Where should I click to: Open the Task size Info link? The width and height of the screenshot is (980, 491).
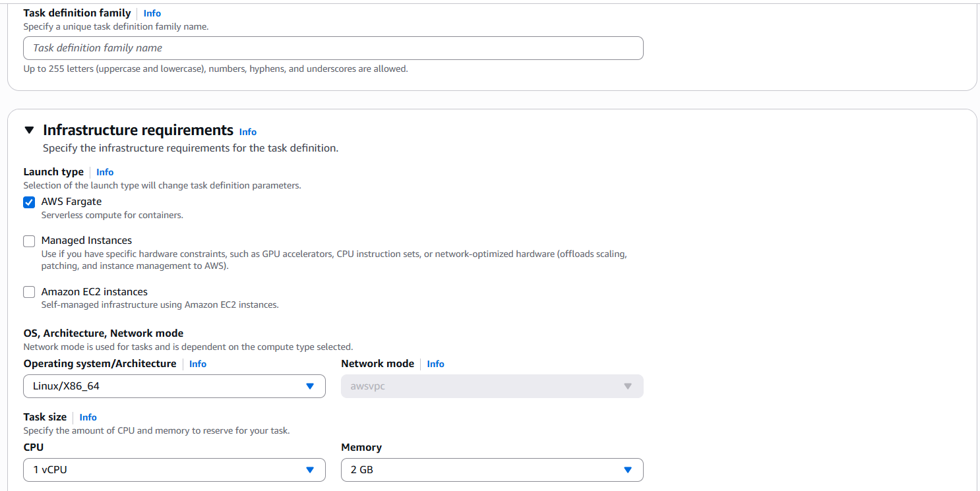tap(88, 417)
